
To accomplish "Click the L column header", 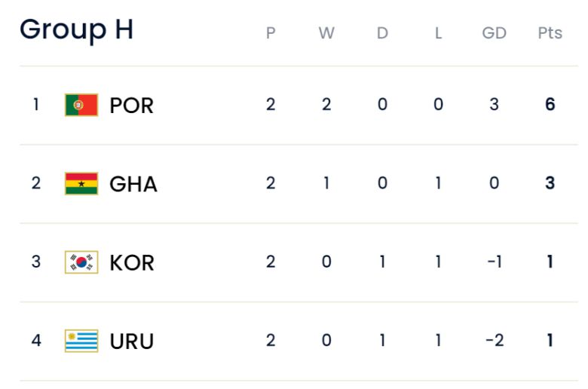I will 438,34.
